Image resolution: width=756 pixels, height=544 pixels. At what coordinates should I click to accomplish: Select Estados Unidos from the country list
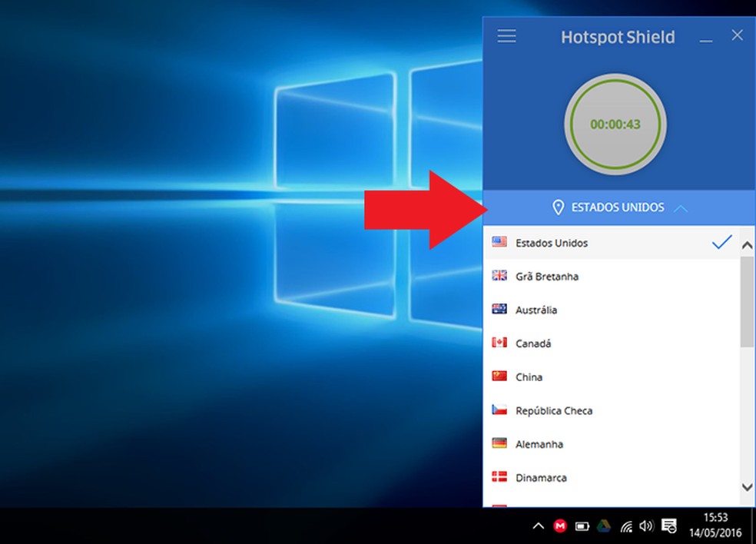[x=552, y=243]
